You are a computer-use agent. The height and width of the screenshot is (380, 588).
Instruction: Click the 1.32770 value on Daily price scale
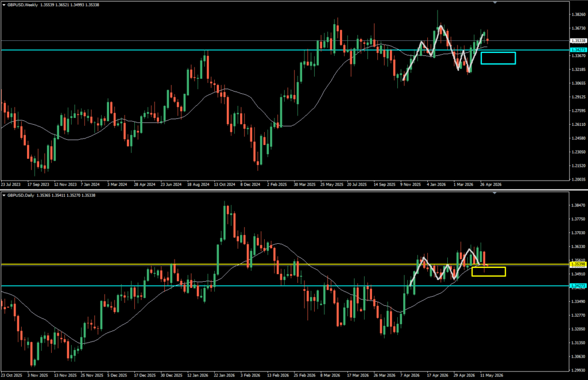tap(578, 316)
